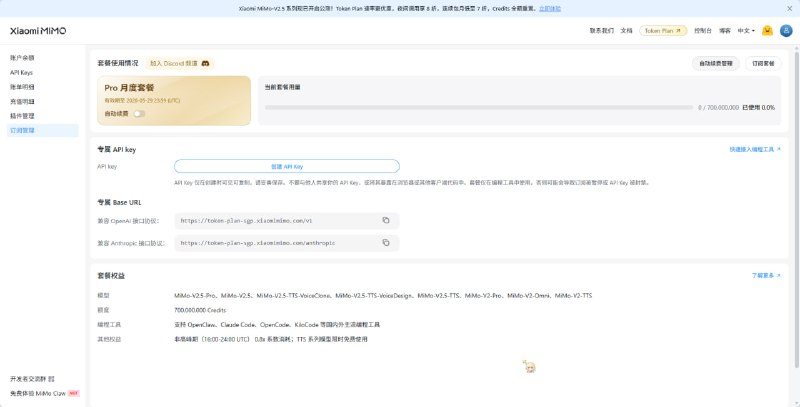This screenshot has width=800, height=407.
Task: Click the QR code icon beside 开发者交流群
Action: (x=52, y=379)
